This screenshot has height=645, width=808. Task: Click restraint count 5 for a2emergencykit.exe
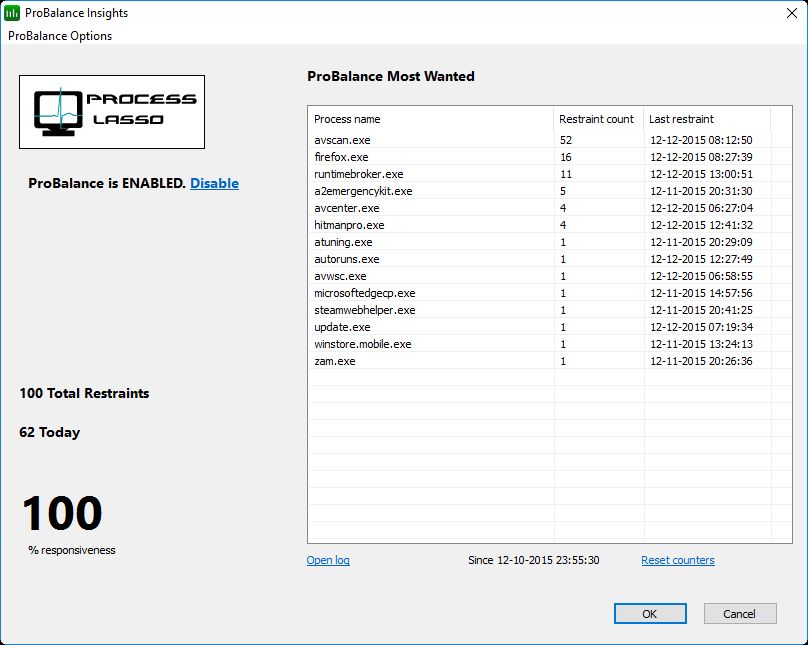[x=563, y=191]
